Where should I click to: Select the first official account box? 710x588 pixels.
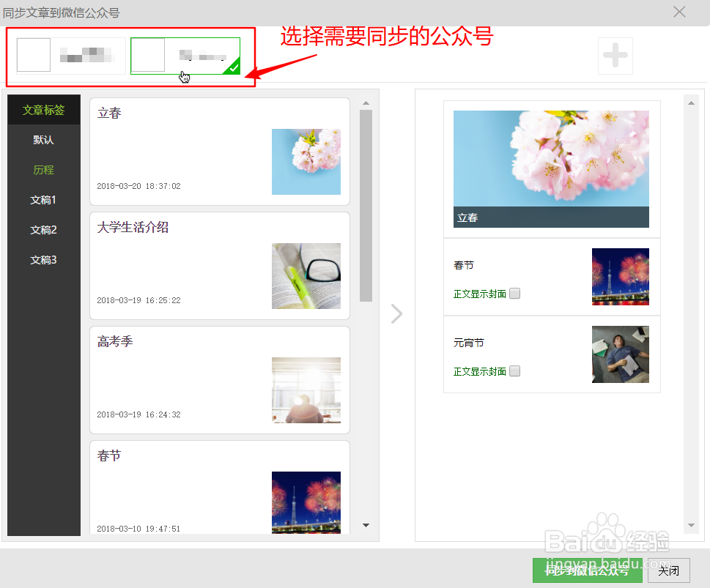tap(71, 55)
